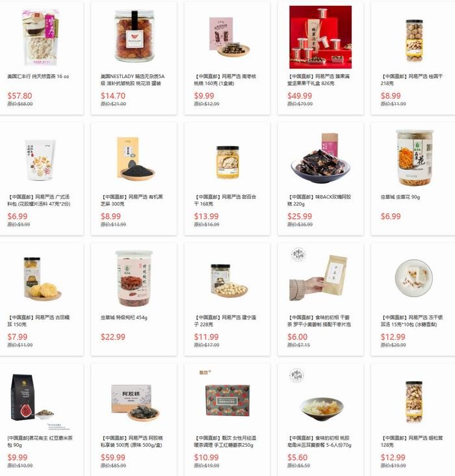Click the 网易严选 桂圆干 218克 product title

[x=411, y=80]
